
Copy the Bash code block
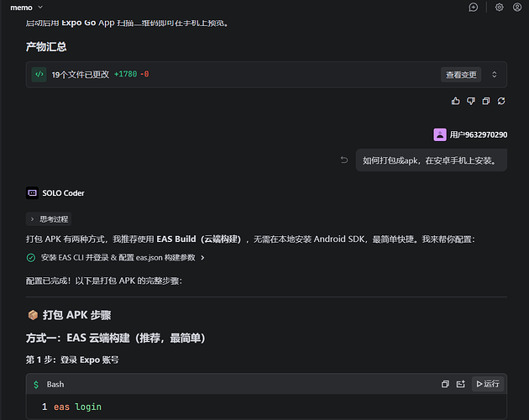(445, 384)
